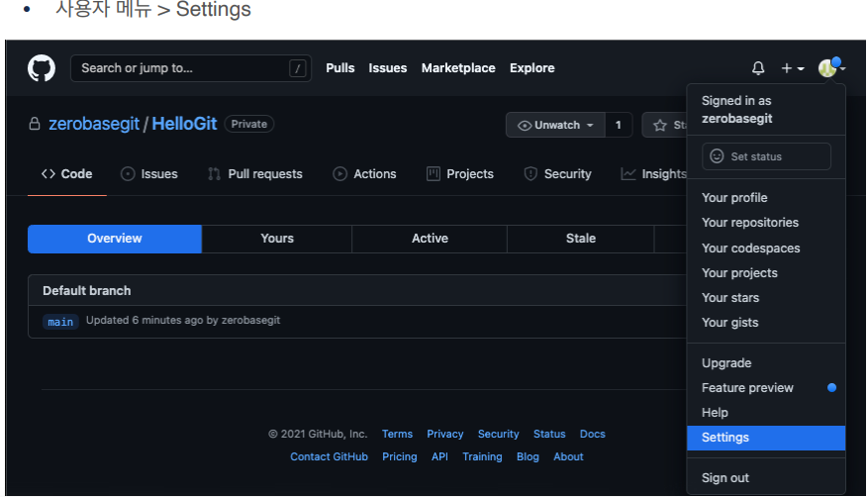The width and height of the screenshot is (868, 497).
Task: Click the Default branch heading
Action: pyautogui.click(x=87, y=290)
